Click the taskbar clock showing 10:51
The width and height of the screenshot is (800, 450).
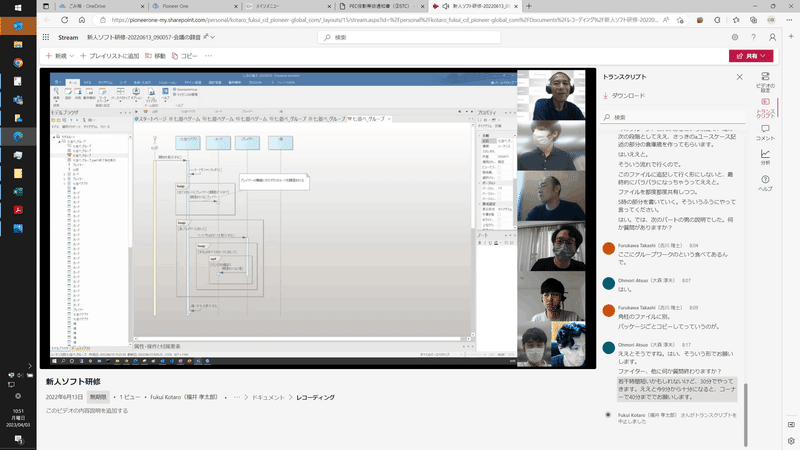click(x=18, y=417)
